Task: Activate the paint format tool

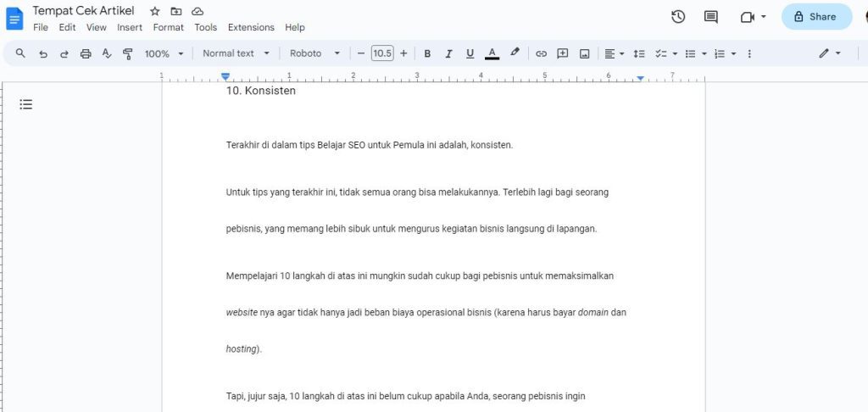Action: [128, 53]
